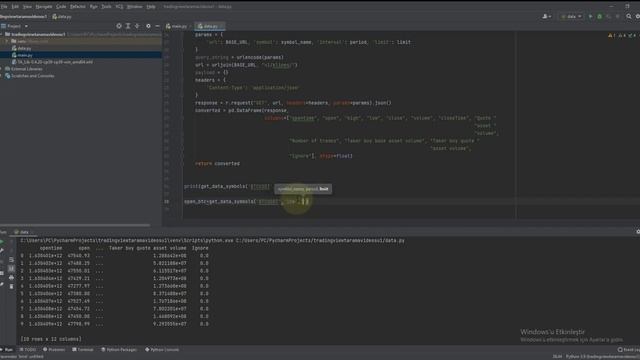Click the green Run button in toolbar
Viewport: 640px width, 360px height.
pos(590,17)
